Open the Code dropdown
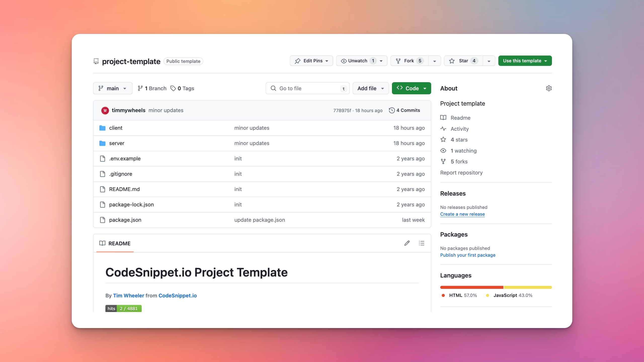 (x=411, y=88)
